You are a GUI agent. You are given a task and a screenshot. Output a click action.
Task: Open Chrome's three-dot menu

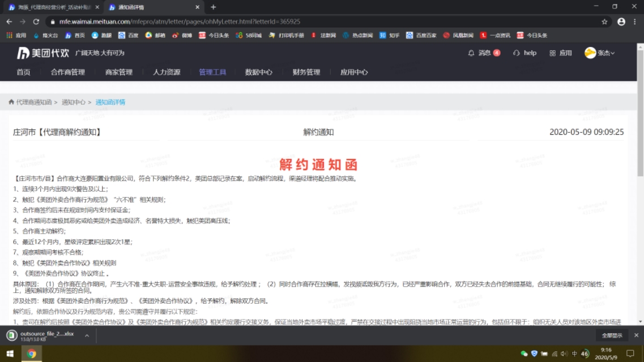634,21
